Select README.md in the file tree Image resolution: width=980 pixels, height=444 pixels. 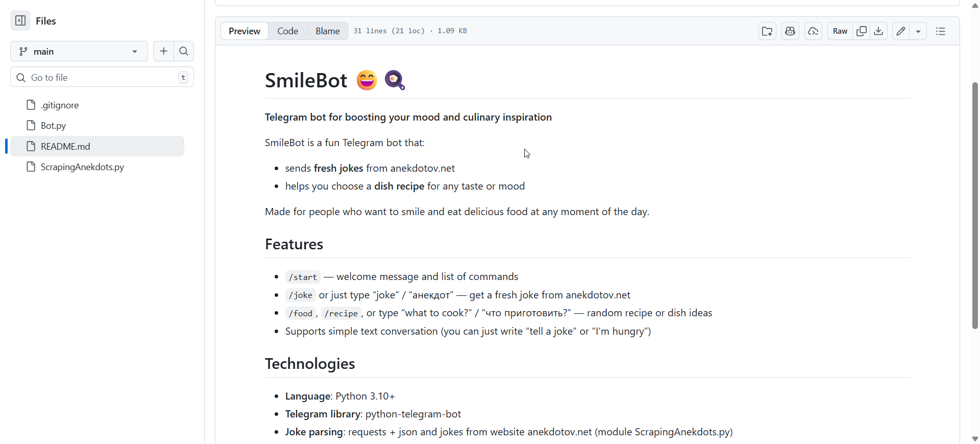point(97,147)
